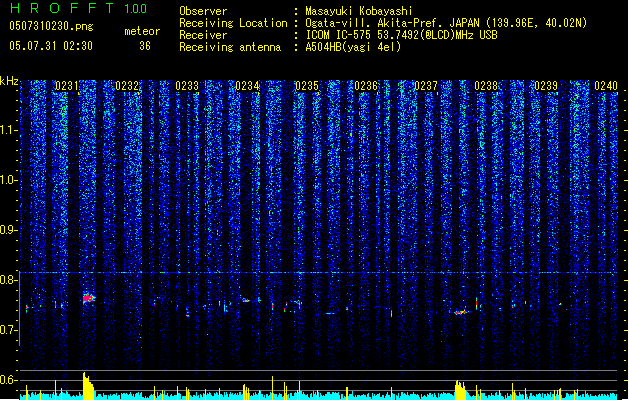
Task: Click the meteor label
Action: click(142, 31)
